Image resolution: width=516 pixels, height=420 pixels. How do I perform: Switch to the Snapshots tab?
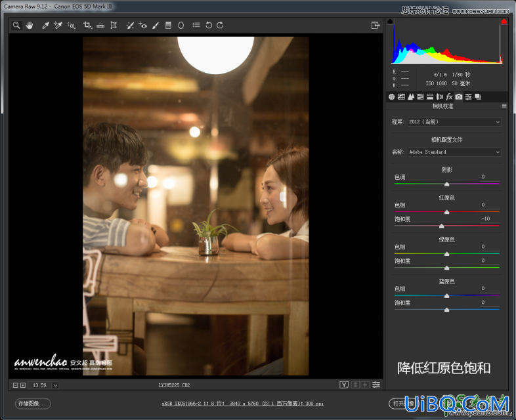[x=478, y=96]
